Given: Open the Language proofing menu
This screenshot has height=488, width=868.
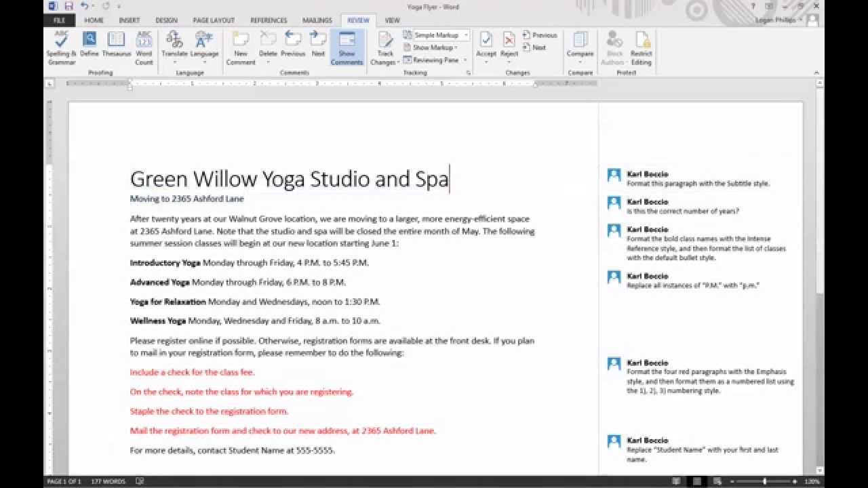Looking at the screenshot, I should pos(204,46).
